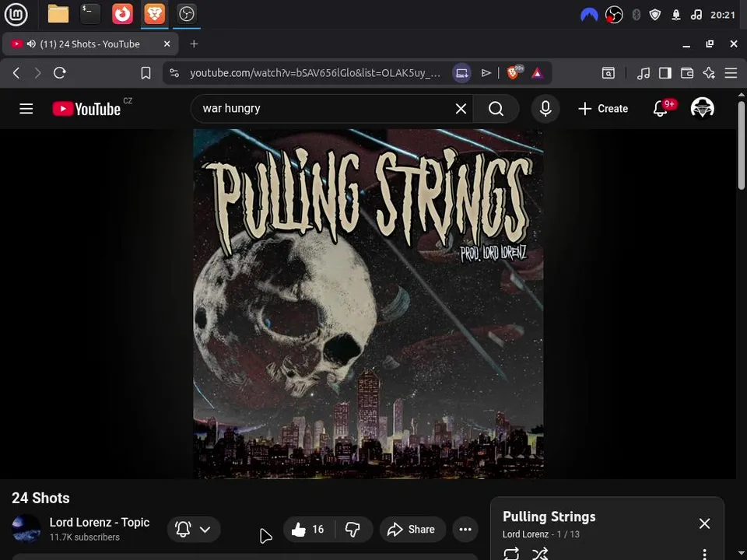Viewport: 747px width, 560px height.
Task: Reload the current page
Action: pos(60,73)
